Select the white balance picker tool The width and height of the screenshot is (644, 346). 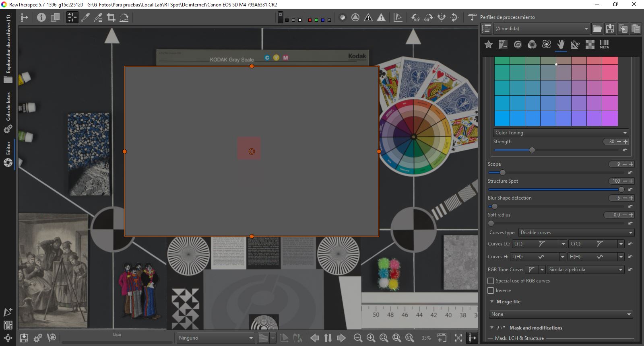(x=85, y=17)
